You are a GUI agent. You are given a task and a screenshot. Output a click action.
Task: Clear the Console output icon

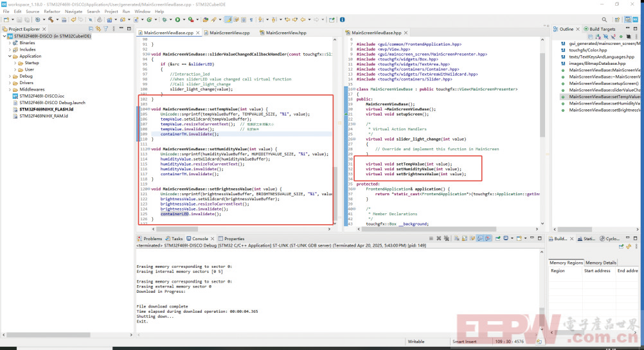click(457, 238)
